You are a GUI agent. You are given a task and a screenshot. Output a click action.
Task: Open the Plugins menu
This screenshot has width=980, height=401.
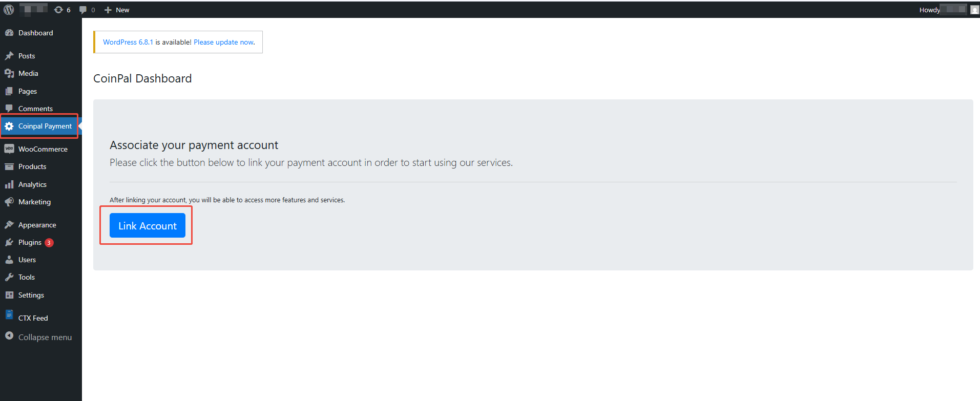30,242
